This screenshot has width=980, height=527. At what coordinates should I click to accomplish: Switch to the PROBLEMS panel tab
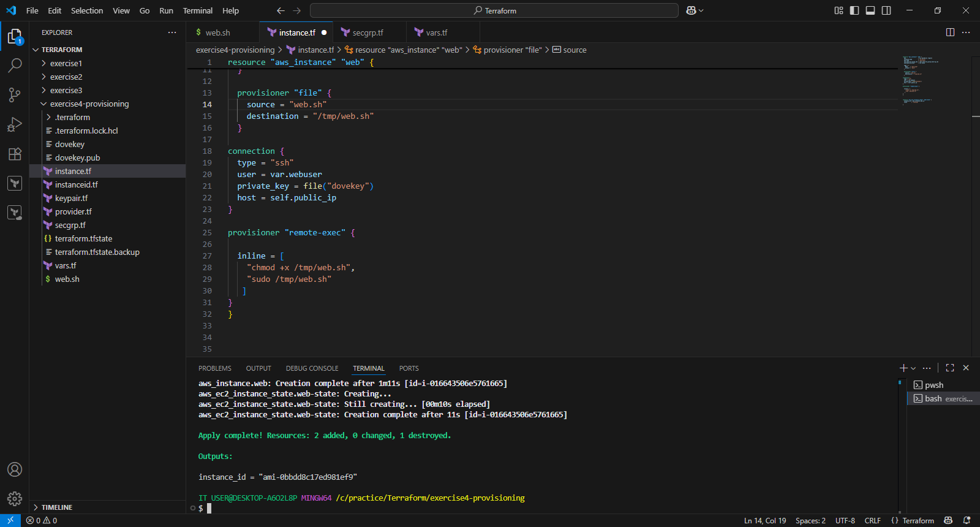[x=215, y=368]
